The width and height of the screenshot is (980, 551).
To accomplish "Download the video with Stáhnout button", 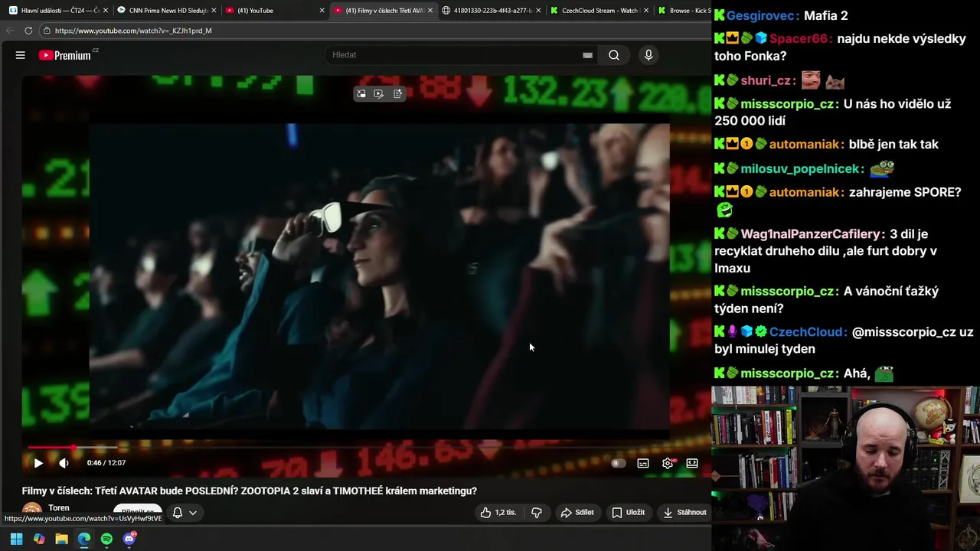I will pyautogui.click(x=685, y=513).
